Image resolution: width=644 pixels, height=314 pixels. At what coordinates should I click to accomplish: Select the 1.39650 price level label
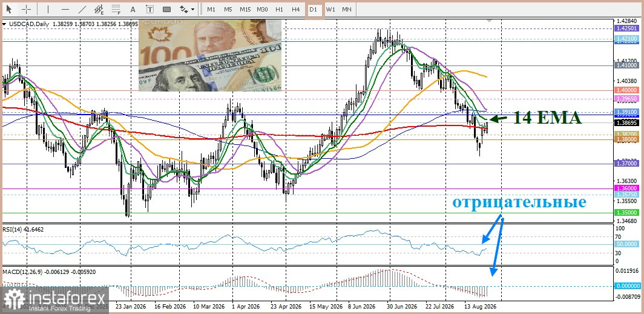coord(626,99)
